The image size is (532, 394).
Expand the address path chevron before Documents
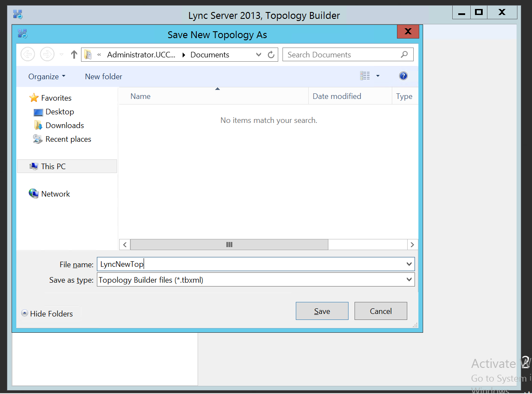coord(184,55)
